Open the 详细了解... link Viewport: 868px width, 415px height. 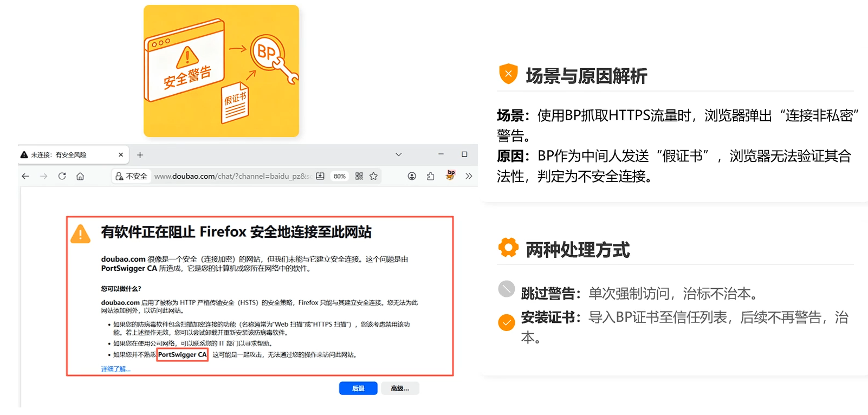point(115,369)
